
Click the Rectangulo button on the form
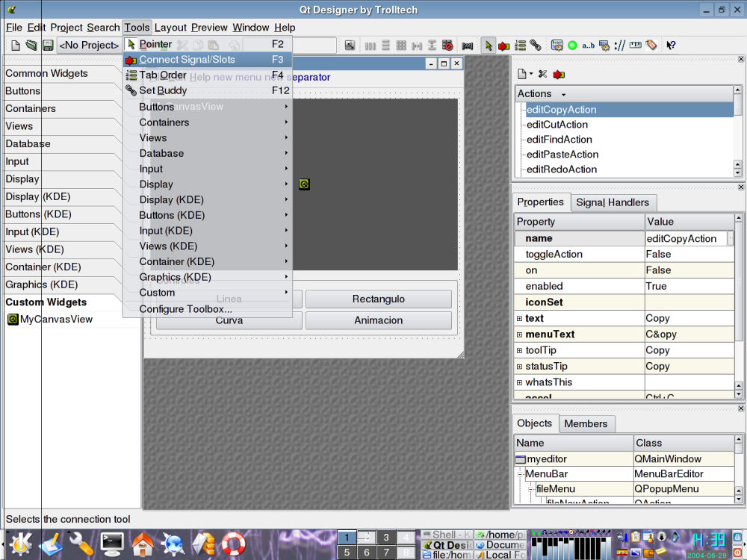pos(378,299)
